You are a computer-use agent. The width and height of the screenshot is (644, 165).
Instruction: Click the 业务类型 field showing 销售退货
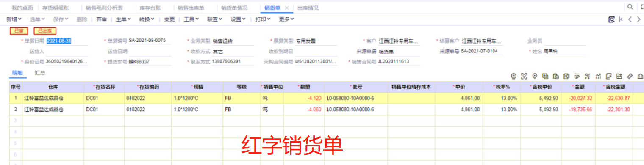pos(233,41)
